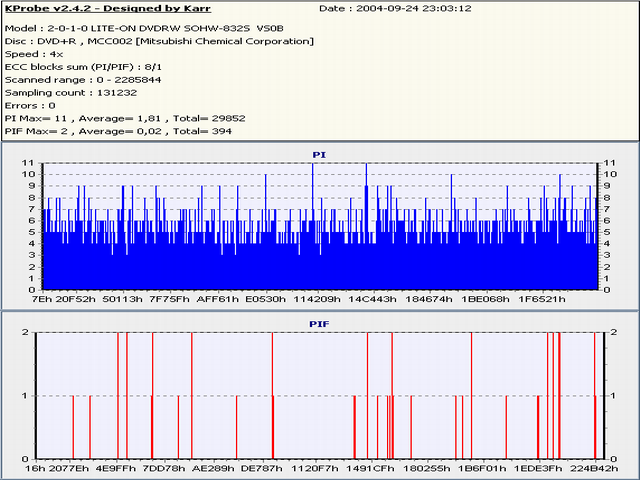640x480 pixels.
Task: Select the 1B6F01h axis label
Action: [x=482, y=468]
